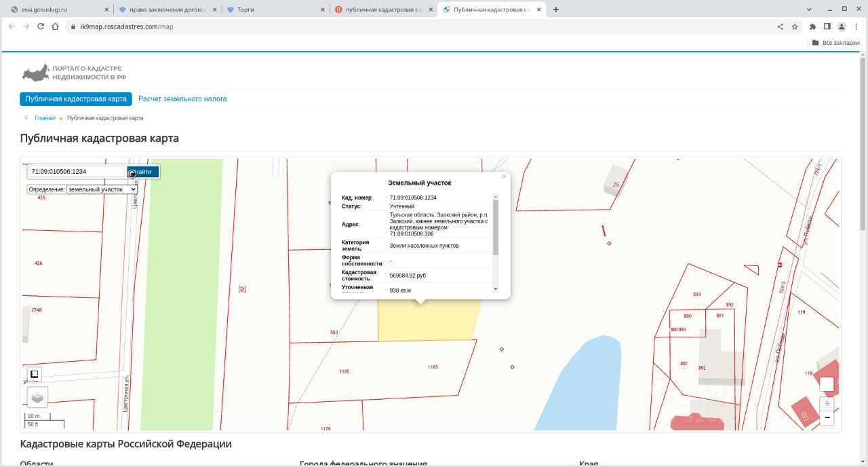Click the cadastral number search field
The width and height of the screenshot is (868, 467).
77,172
